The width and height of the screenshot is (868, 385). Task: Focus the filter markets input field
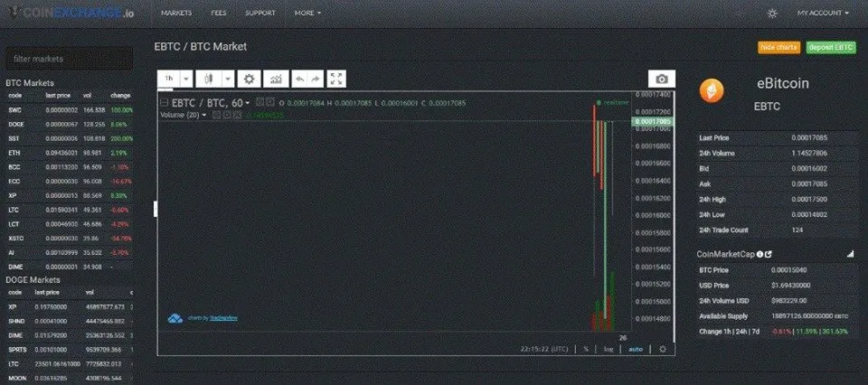point(70,59)
